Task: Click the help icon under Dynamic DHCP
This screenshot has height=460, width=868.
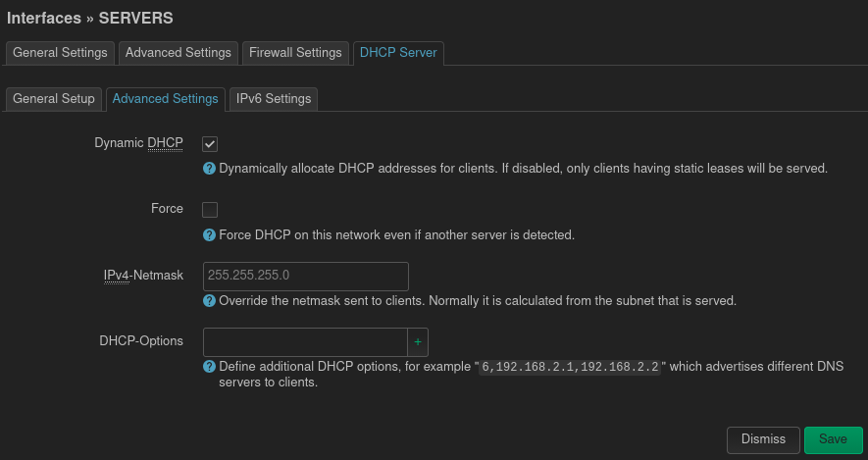Action: pyautogui.click(x=209, y=169)
